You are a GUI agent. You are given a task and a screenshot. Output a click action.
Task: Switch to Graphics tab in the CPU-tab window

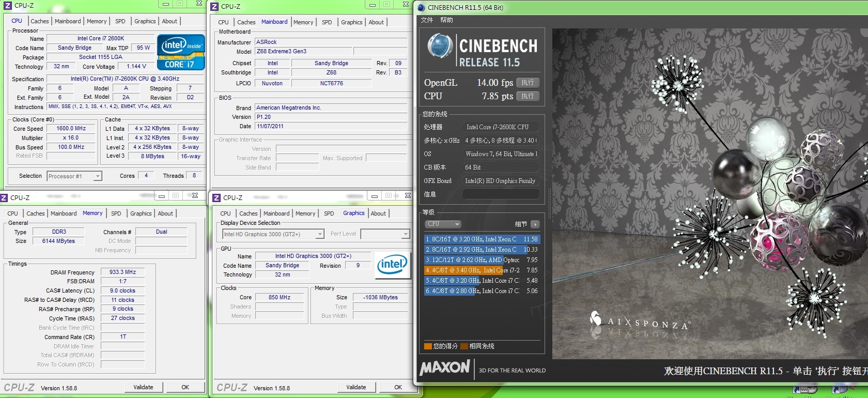(x=145, y=21)
